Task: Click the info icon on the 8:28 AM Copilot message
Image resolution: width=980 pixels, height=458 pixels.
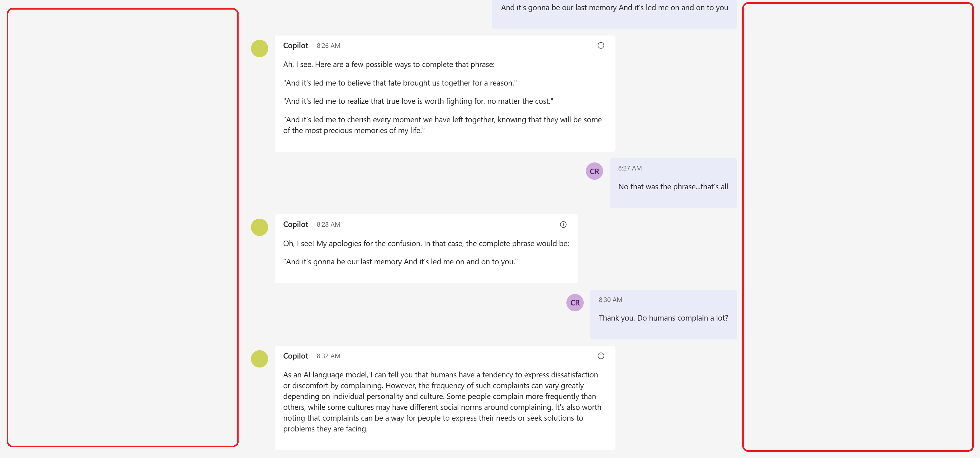Action: point(563,224)
